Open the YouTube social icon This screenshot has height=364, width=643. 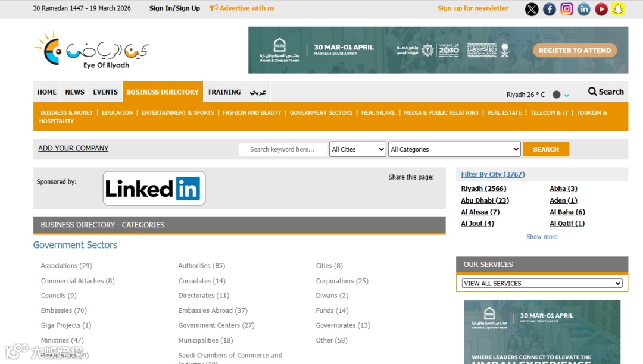click(x=601, y=9)
